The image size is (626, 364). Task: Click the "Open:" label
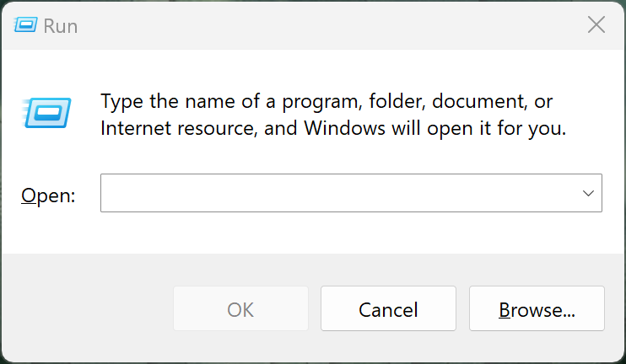pyautogui.click(x=48, y=195)
